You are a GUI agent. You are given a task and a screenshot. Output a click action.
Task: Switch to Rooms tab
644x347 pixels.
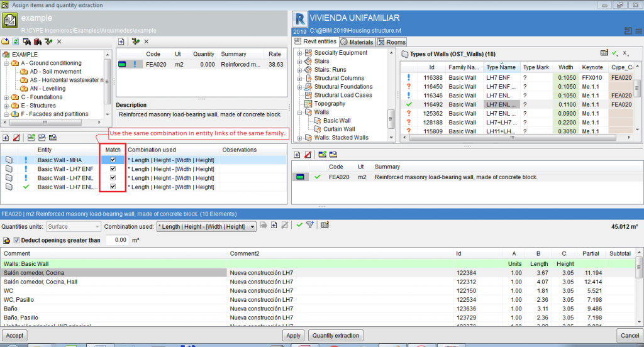point(391,42)
